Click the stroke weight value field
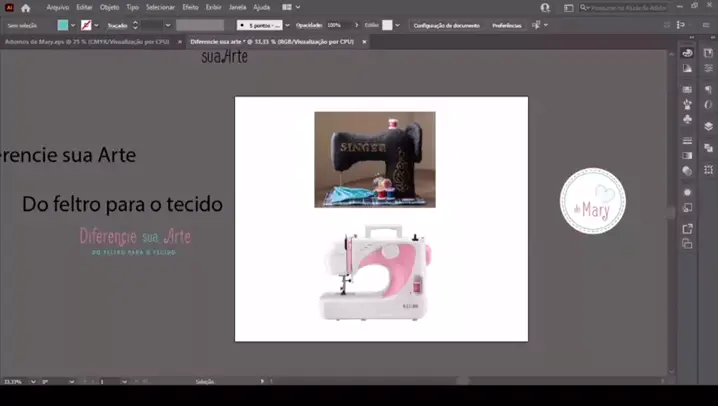This screenshot has width=718, height=406. 152,25
